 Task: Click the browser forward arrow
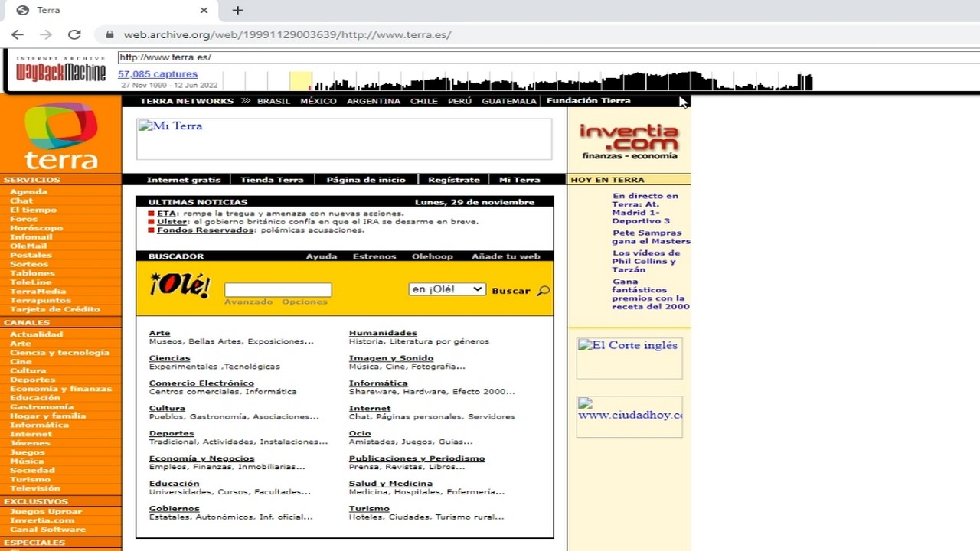(46, 34)
